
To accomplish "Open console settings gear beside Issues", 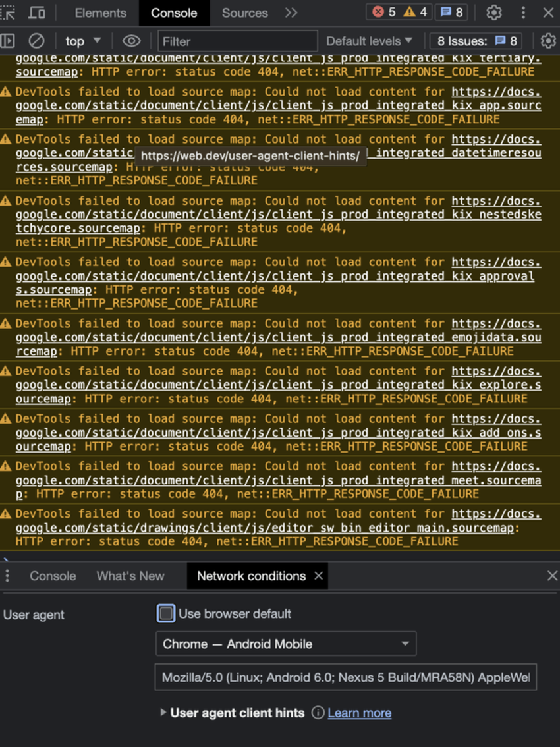I will tap(549, 41).
